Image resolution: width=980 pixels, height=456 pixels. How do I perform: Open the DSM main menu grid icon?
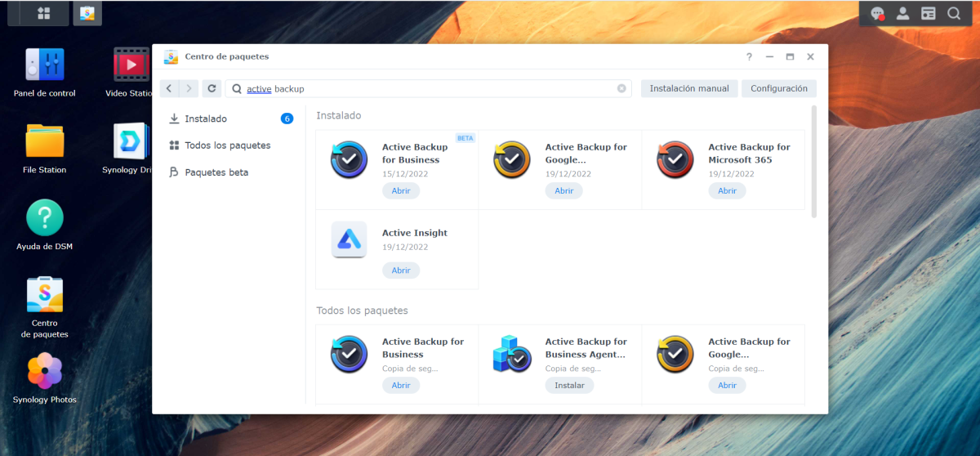coord(43,13)
